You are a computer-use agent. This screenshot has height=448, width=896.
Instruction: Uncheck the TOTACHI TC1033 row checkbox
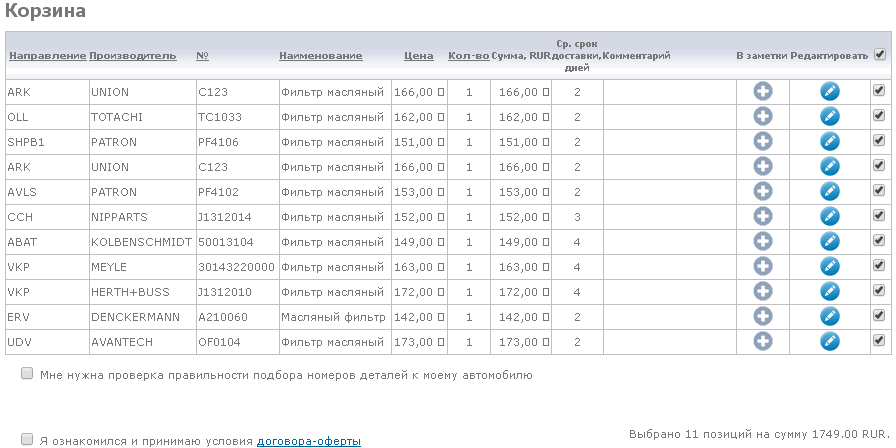coord(879,116)
